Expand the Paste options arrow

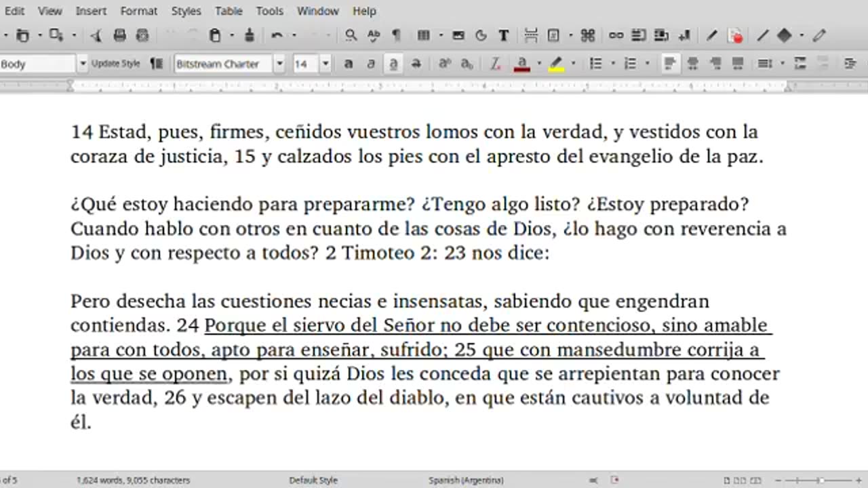[231, 36]
